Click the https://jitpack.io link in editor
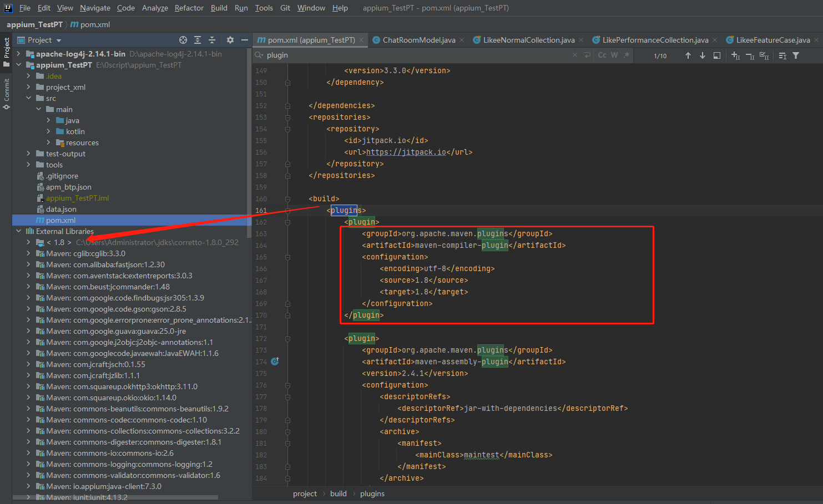Screen dimensions: 823x504 pos(406,152)
